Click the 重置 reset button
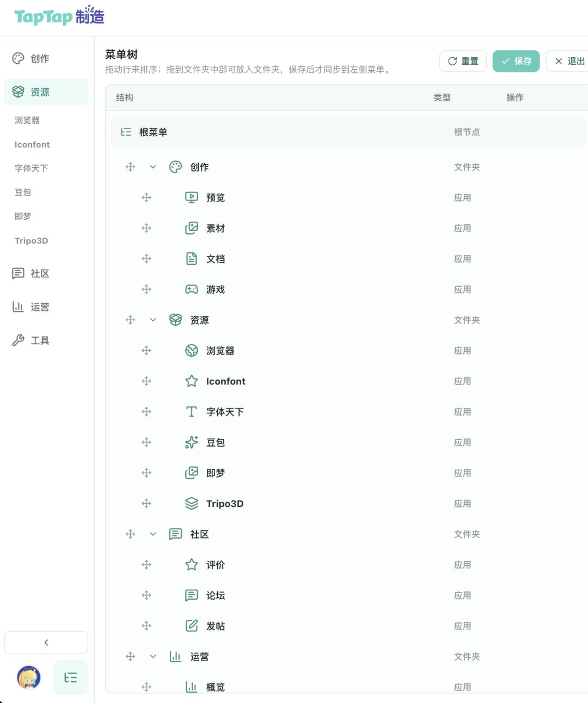Viewport: 588px width, 703px height. 463,61
